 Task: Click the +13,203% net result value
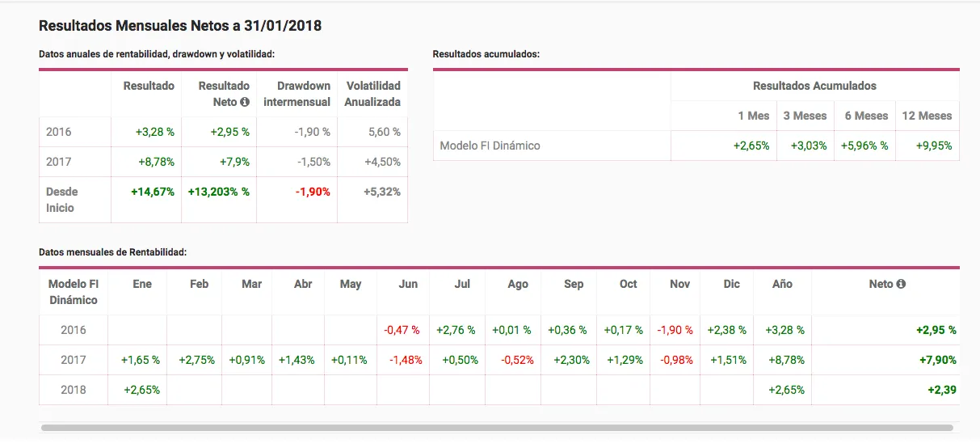tap(218, 192)
